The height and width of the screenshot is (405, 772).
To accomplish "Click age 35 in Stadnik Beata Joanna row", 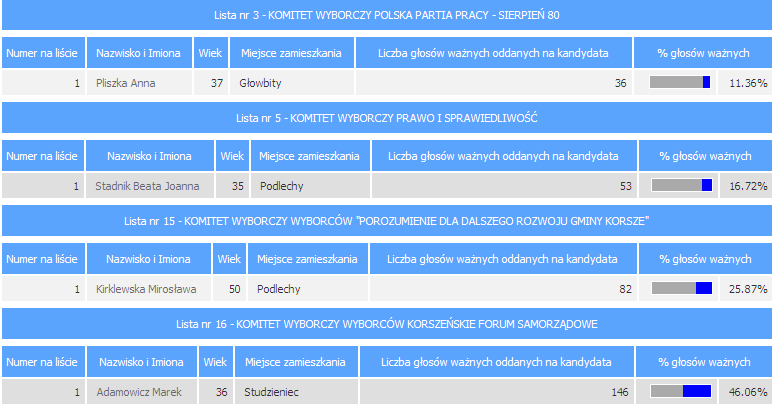I will point(238,186).
